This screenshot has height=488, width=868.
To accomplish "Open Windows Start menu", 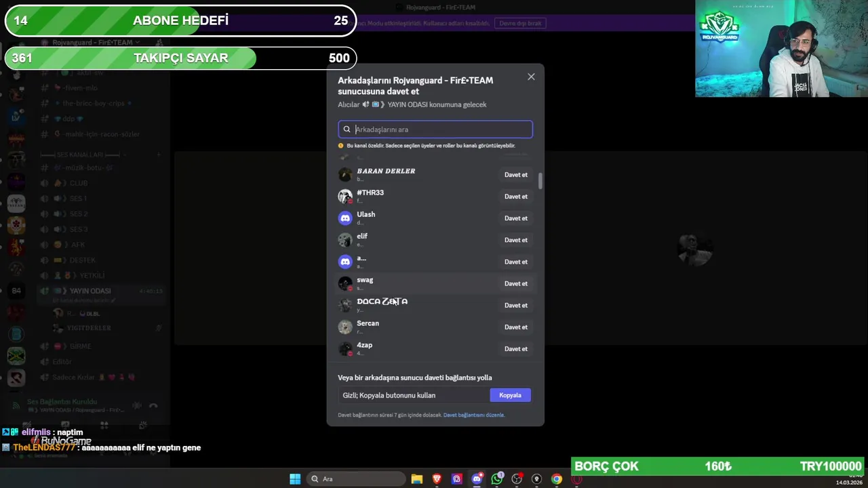I will tap(295, 479).
